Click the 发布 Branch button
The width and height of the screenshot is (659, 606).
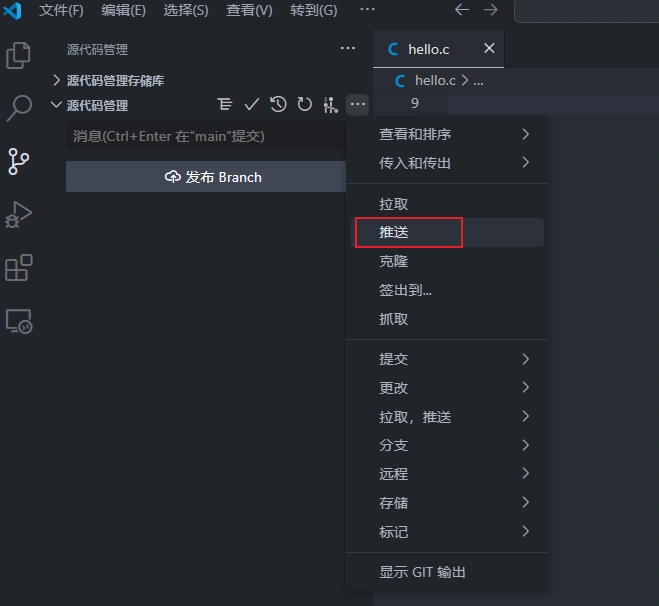coord(206,177)
